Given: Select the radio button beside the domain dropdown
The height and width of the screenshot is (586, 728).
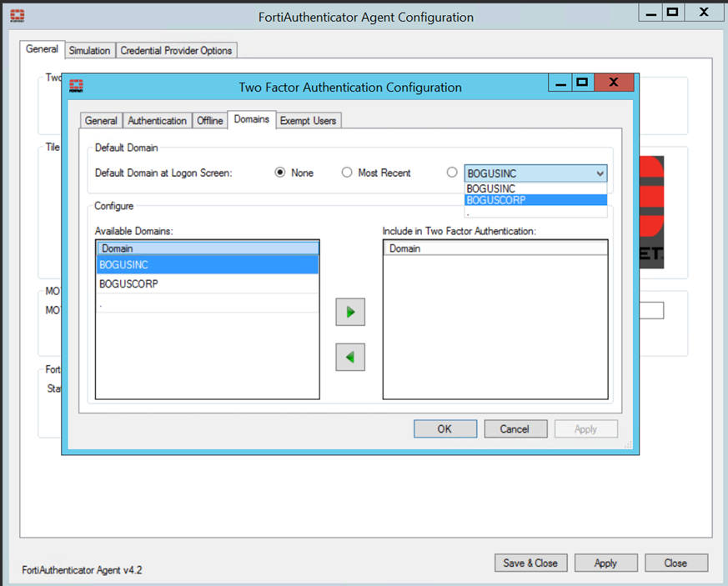Looking at the screenshot, I should tap(452, 173).
